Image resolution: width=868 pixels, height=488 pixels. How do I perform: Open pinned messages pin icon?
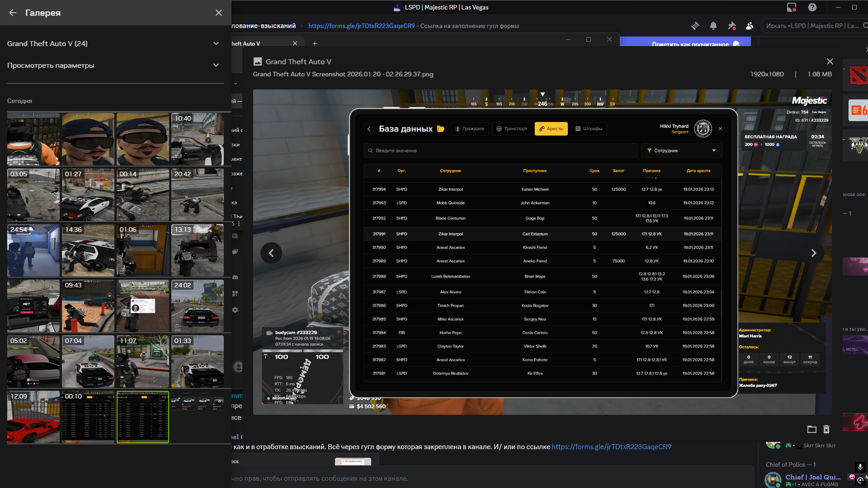tap(731, 26)
